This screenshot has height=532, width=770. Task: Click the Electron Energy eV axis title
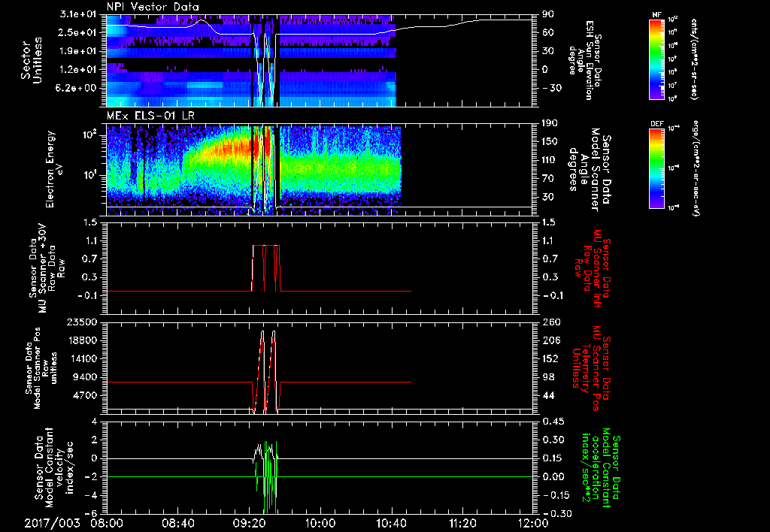coord(56,169)
